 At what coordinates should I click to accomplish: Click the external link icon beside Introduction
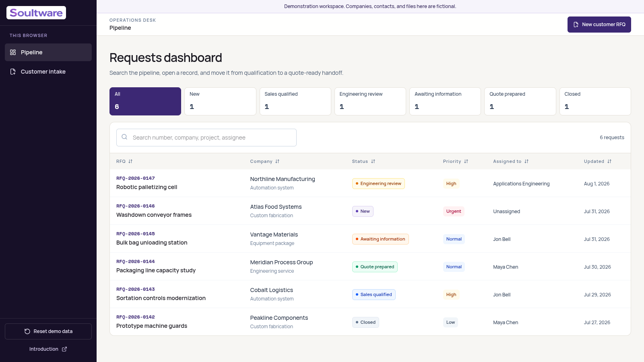[x=64, y=349]
